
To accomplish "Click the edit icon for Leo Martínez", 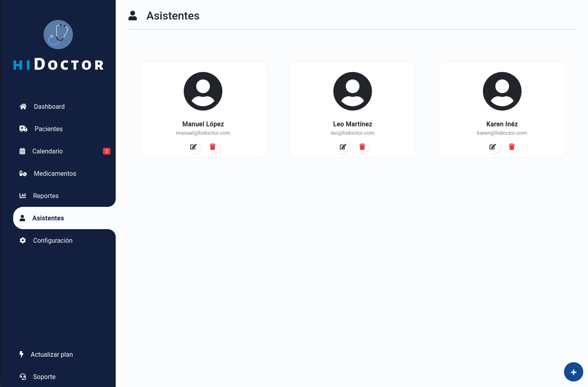I will point(343,147).
